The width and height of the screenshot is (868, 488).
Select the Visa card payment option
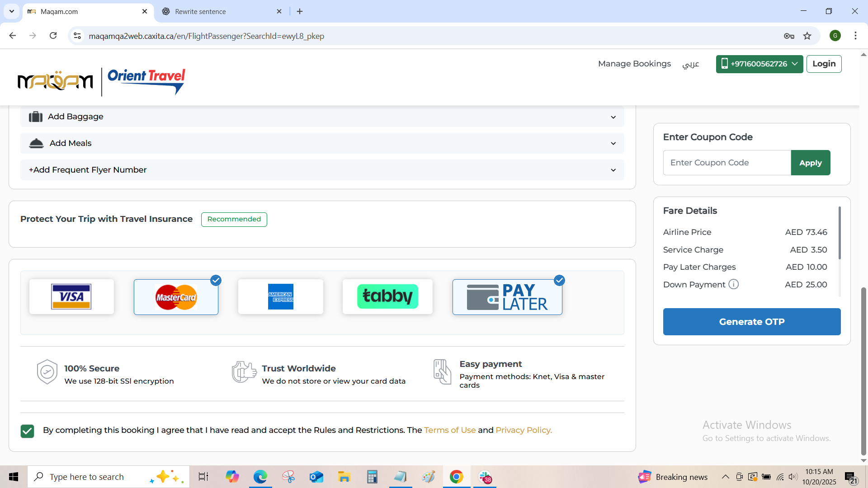(71, 297)
